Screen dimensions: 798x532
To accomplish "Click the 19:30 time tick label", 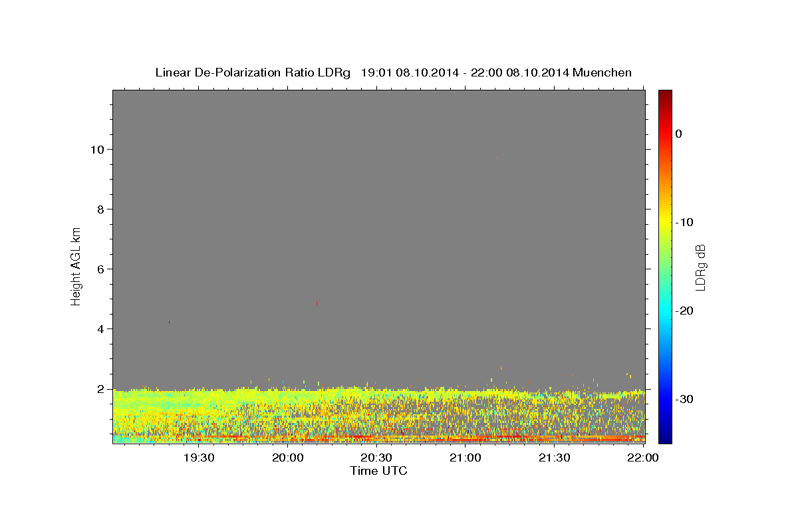I will [x=199, y=458].
